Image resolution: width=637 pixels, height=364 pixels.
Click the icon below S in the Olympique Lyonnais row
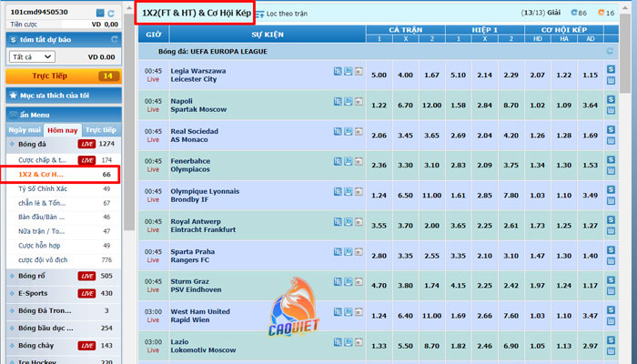tap(611, 201)
